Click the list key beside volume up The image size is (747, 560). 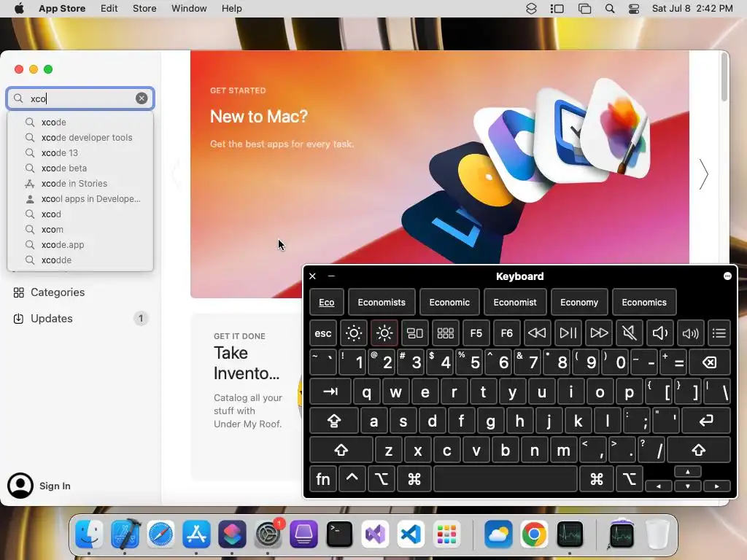pyautogui.click(x=719, y=332)
